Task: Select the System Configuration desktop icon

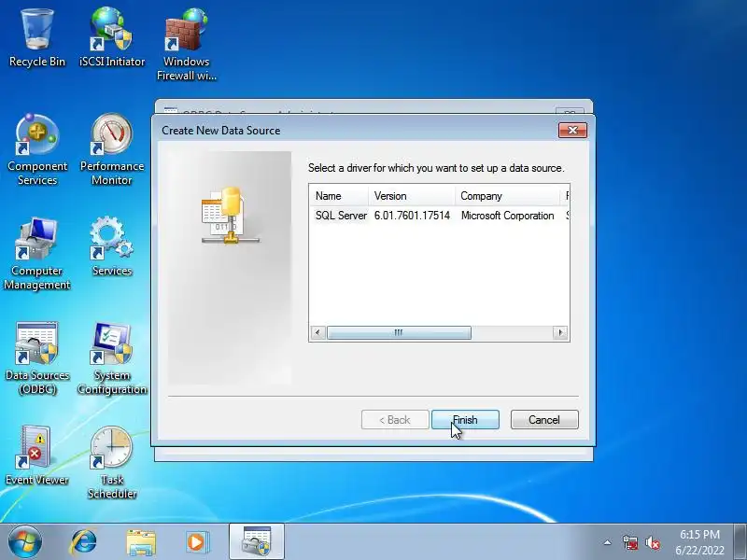Action: pyautogui.click(x=112, y=358)
